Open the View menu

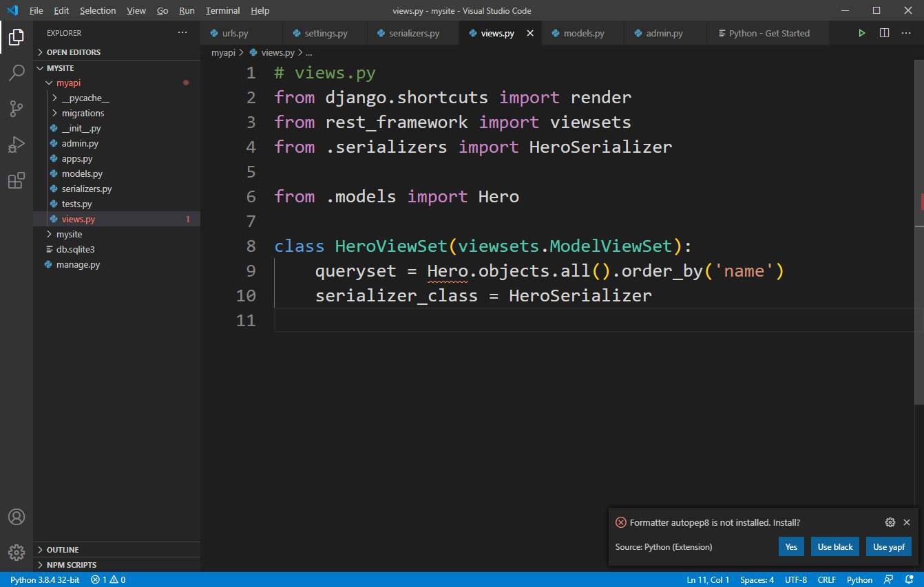click(x=136, y=11)
